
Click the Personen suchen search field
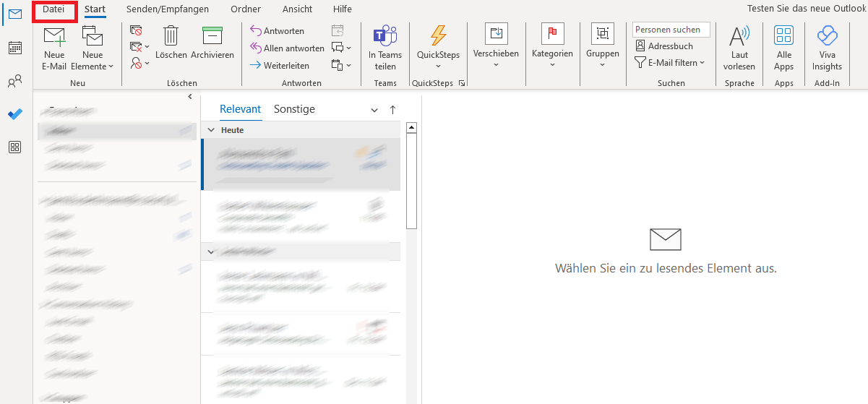[671, 30]
